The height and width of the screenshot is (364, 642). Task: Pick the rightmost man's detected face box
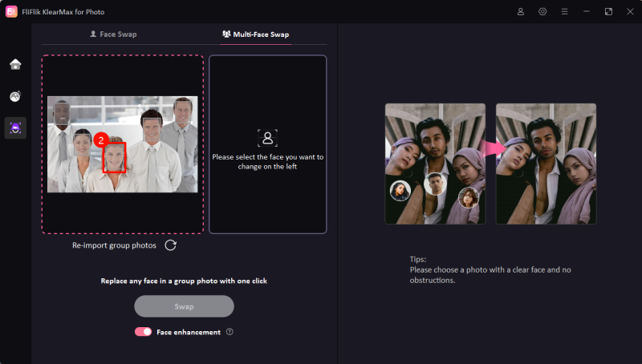tap(184, 110)
